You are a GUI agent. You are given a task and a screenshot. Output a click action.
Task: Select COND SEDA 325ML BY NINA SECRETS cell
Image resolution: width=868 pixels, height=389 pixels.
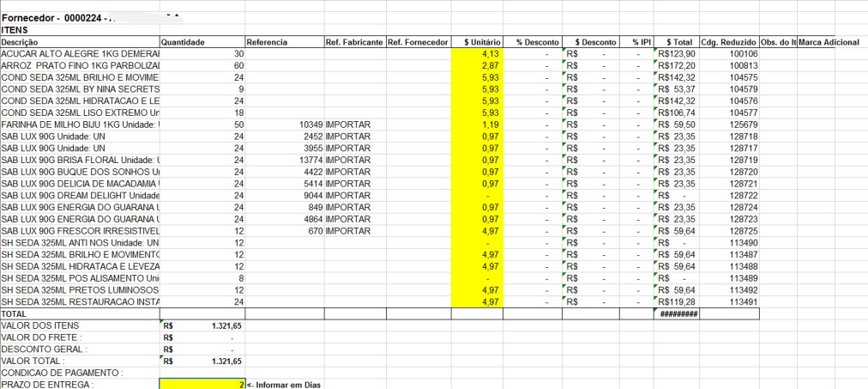coord(80,89)
